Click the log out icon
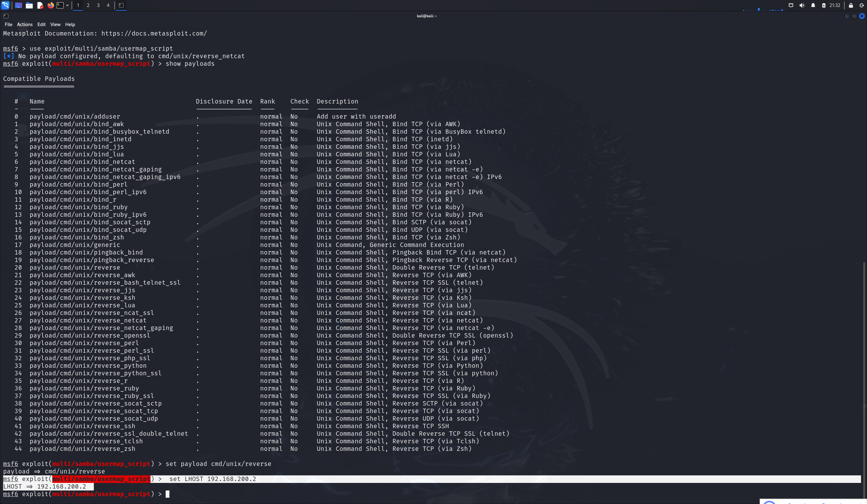The height and width of the screenshot is (504, 867). pos(862,5)
